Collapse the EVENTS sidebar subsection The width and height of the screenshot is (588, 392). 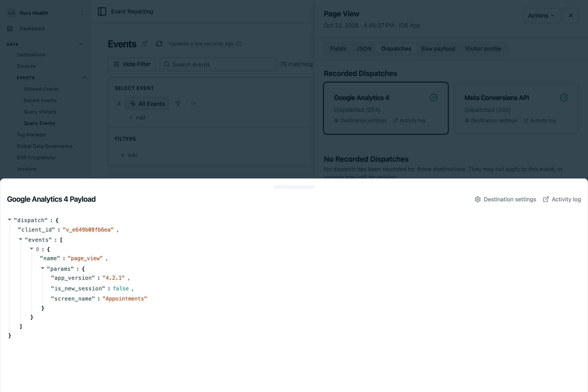coord(84,78)
